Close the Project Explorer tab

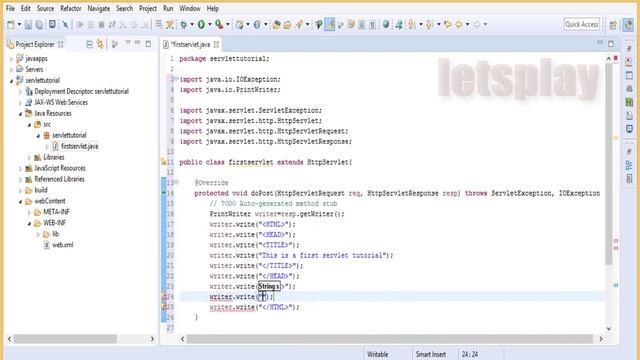pyautogui.click(x=60, y=44)
